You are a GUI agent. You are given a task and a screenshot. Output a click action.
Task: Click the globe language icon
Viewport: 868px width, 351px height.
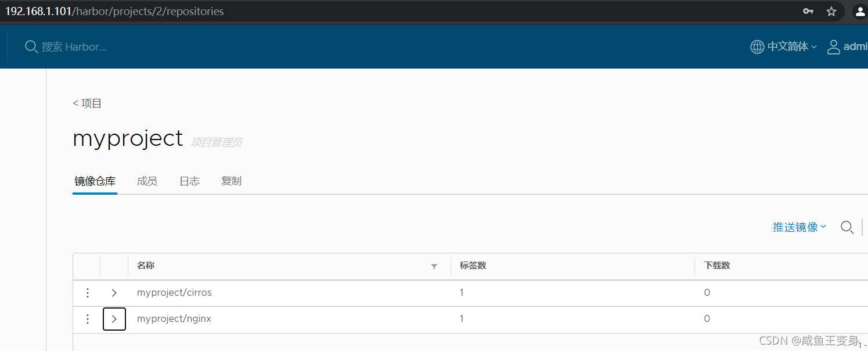pyautogui.click(x=757, y=46)
